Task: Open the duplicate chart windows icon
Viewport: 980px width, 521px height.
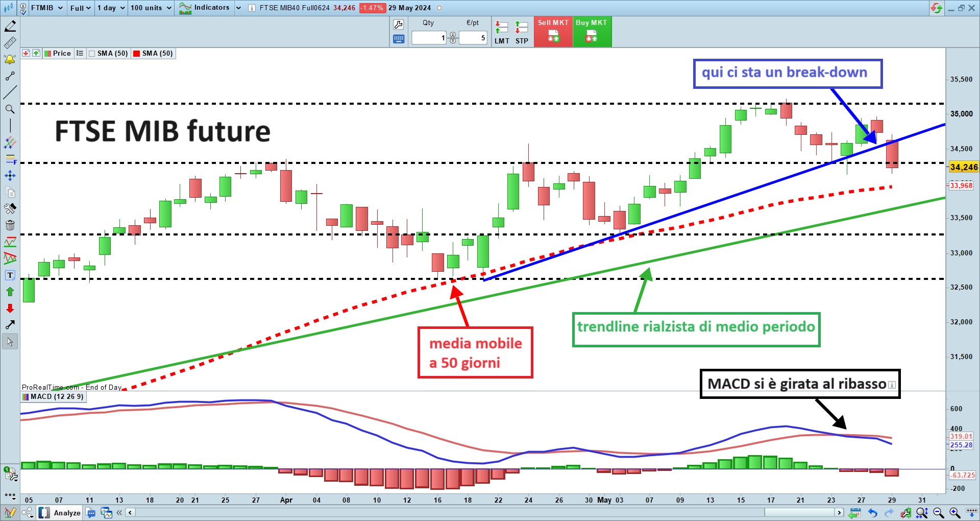Action: pyautogui.click(x=107, y=513)
